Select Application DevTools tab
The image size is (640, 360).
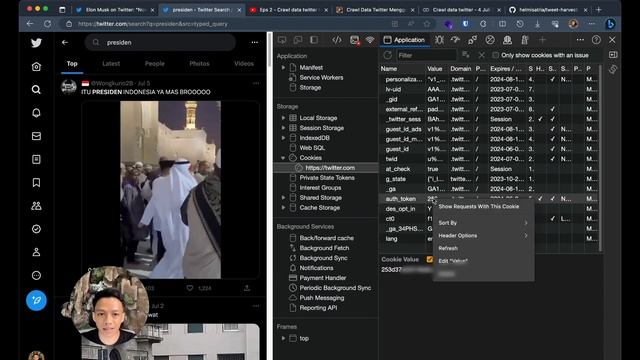(404, 40)
